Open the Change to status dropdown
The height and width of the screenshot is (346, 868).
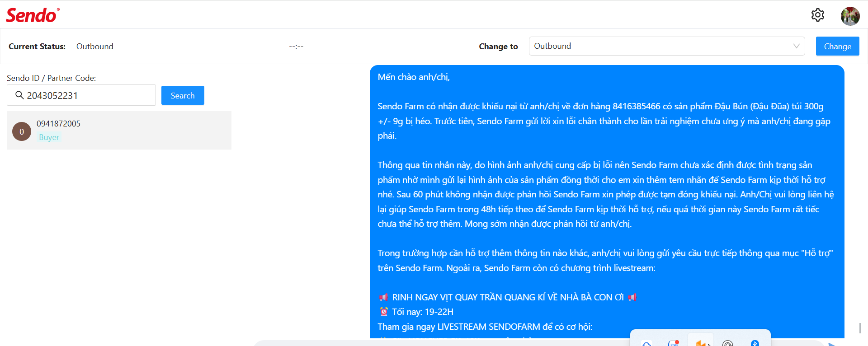pyautogui.click(x=667, y=46)
